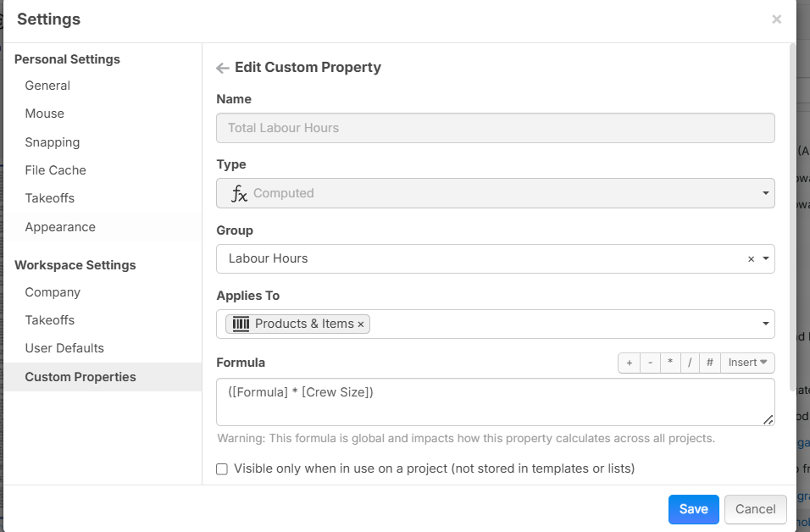
Task: Open the Applies To dropdown arrow
Action: tap(765, 324)
